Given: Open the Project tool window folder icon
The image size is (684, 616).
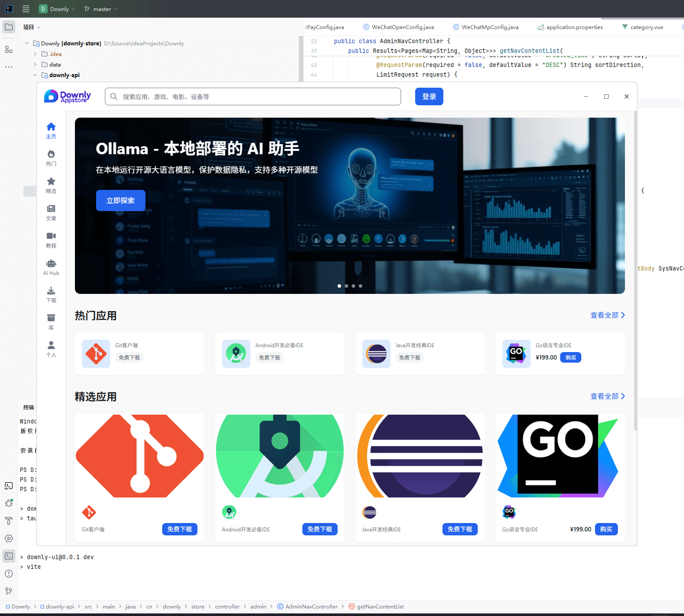Looking at the screenshot, I should 9,27.
